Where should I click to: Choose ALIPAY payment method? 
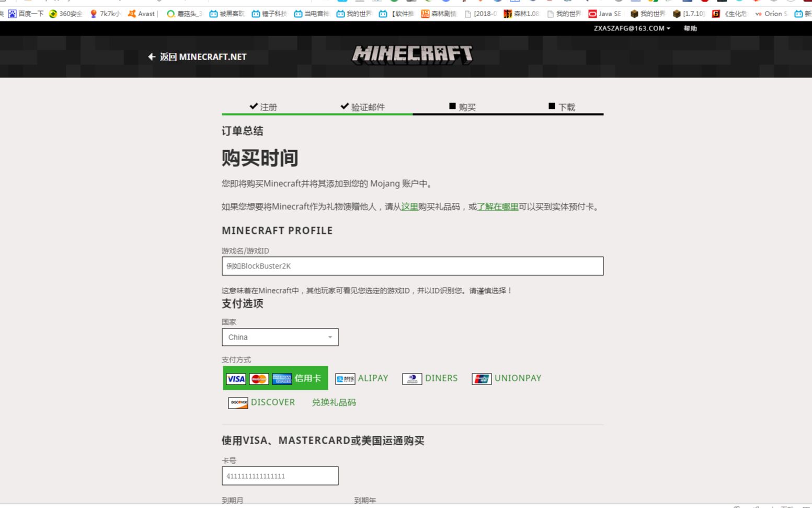[362, 378]
